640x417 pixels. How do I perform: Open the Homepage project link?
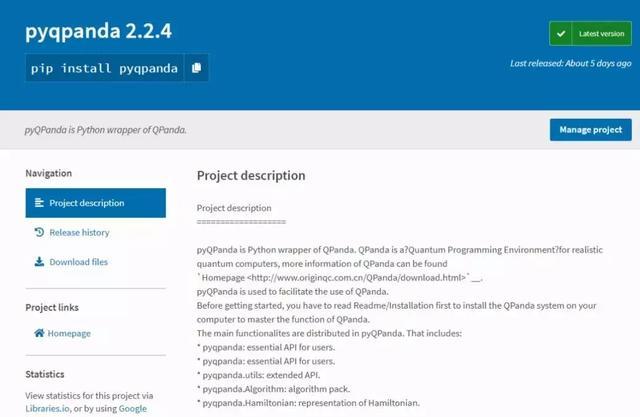click(x=69, y=333)
